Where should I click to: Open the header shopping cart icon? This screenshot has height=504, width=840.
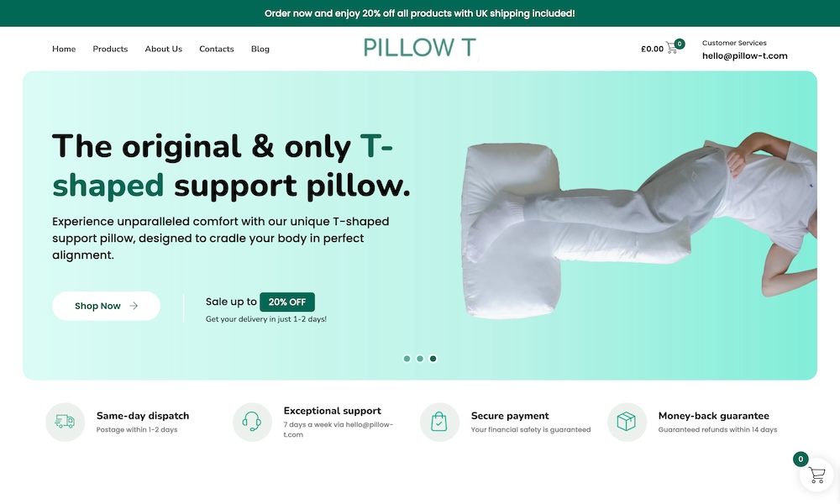click(x=671, y=48)
